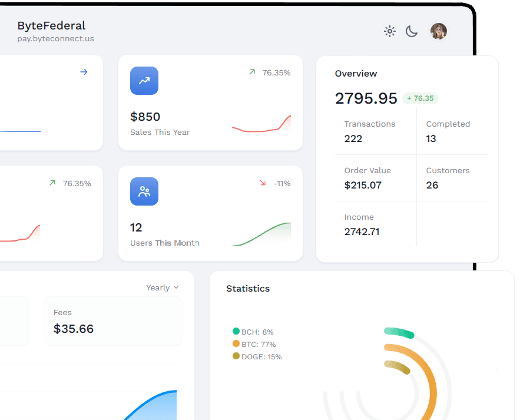Click the Sales This Year trend icon
Image resolution: width=520 pixels, height=420 pixels.
144,81
